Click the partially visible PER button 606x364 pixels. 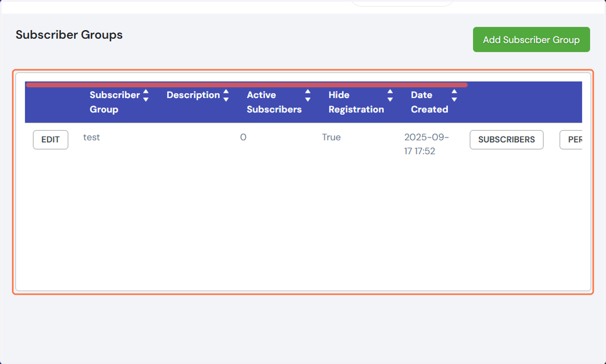coord(571,140)
